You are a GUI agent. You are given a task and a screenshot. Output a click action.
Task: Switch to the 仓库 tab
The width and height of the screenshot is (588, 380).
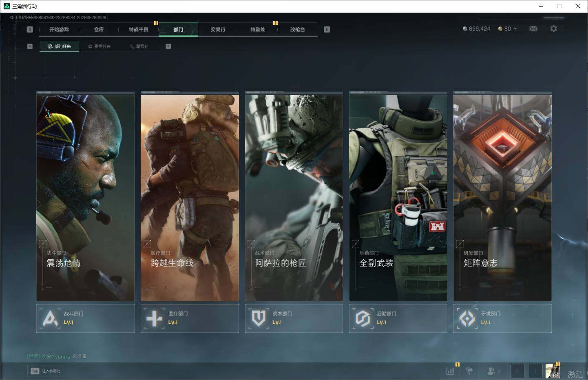(x=99, y=29)
